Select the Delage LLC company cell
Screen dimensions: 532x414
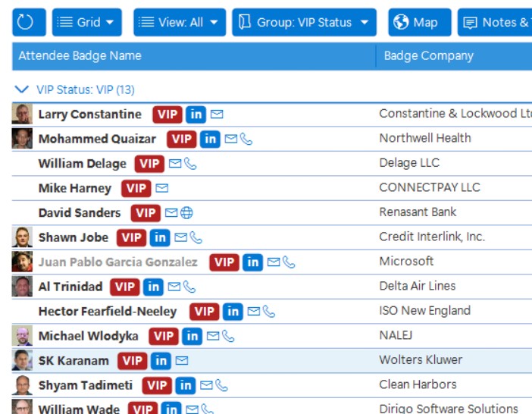pos(409,163)
